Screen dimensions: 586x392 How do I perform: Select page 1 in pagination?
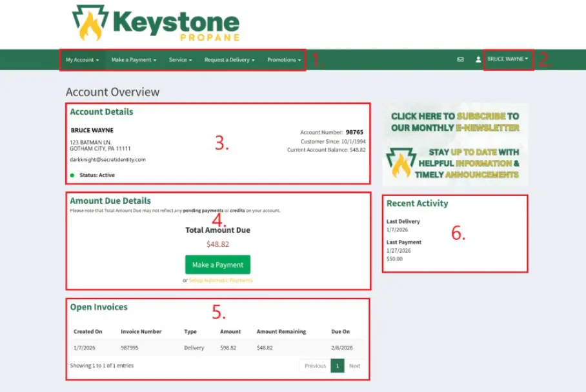[x=337, y=366]
